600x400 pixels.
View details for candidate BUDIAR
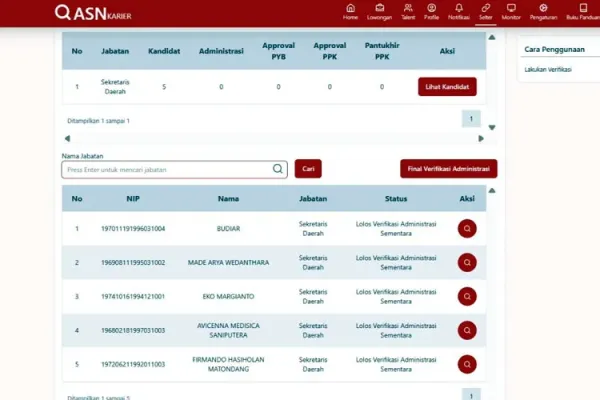pos(467,229)
